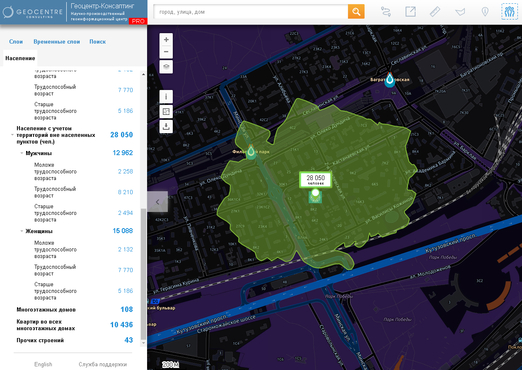Click the Прочих строений row
The image size is (522, 370).
(75, 340)
